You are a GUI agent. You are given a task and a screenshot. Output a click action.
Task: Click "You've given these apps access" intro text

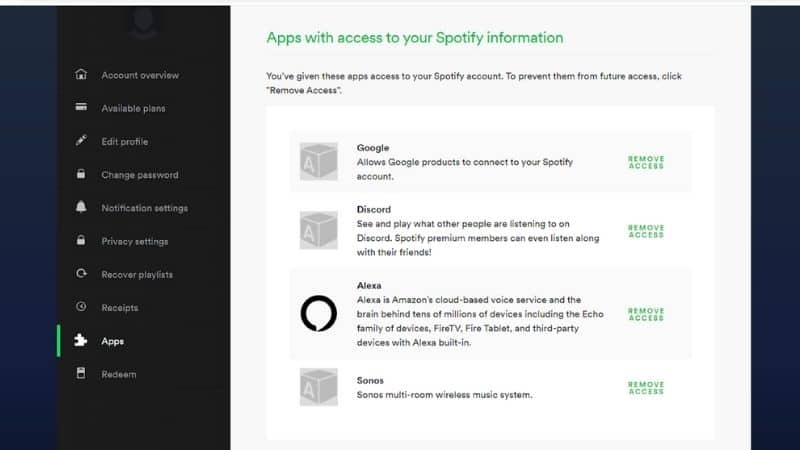pos(474,83)
